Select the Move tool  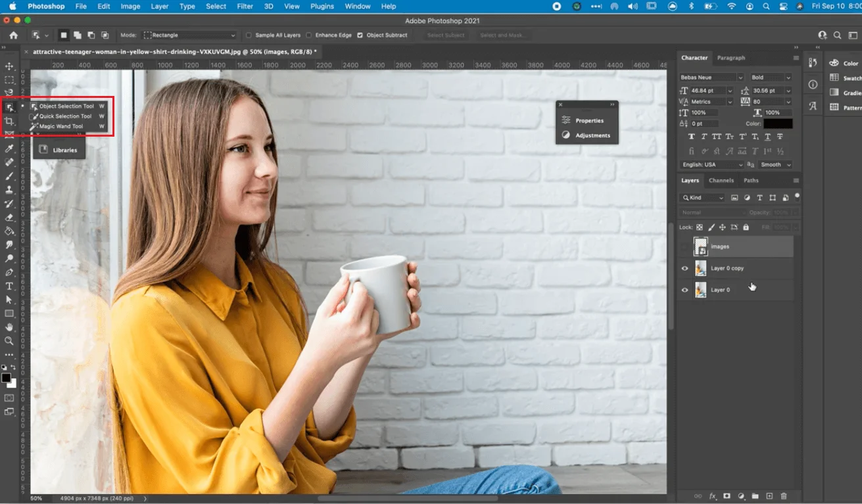pos(9,66)
